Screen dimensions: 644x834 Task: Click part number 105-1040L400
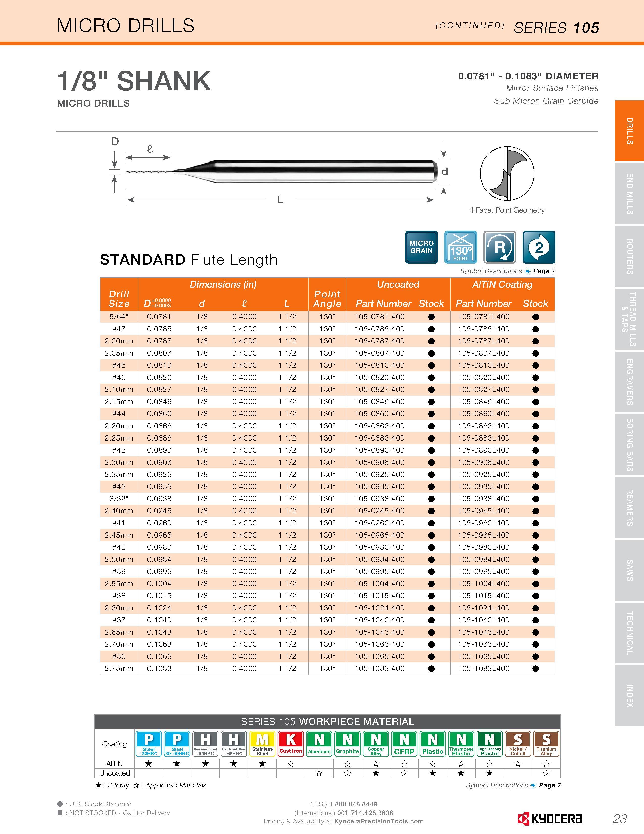click(484, 620)
